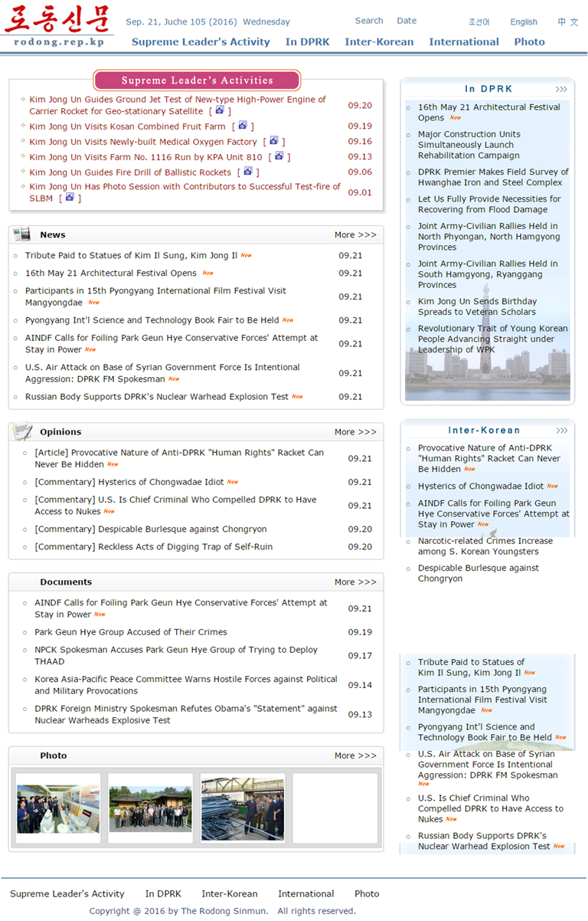Screen dimensions: 588x921
Task: Click the News section newspaper icon
Action: [22, 234]
